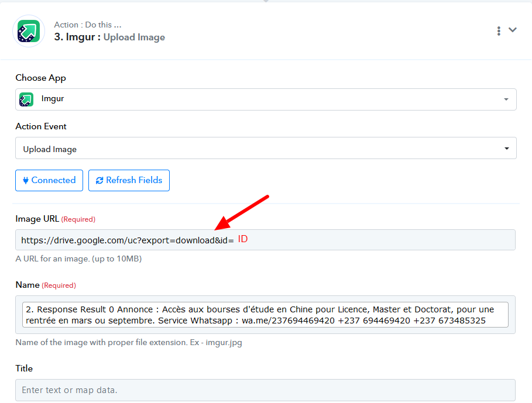Click the Refresh Fields button label
532x403 pixels.
[134, 181]
